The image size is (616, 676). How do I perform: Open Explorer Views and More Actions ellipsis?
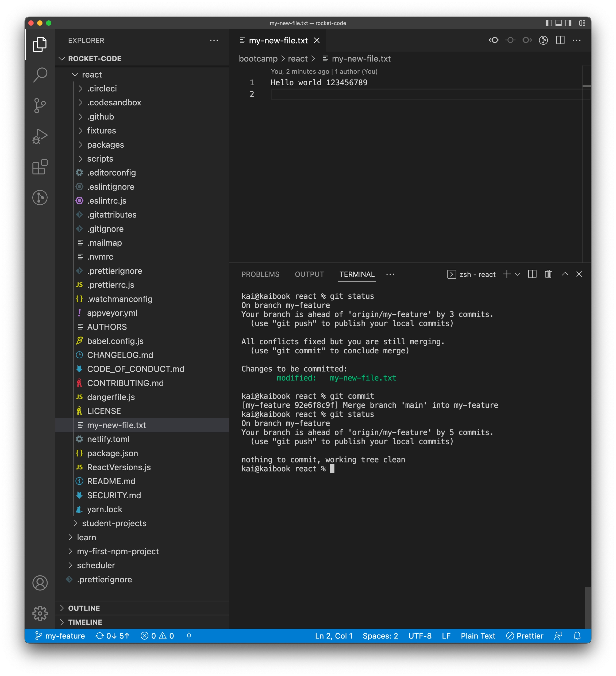214,40
